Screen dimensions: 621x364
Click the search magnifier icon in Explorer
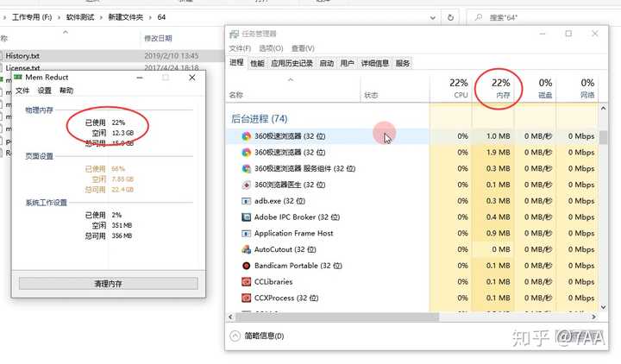point(479,17)
